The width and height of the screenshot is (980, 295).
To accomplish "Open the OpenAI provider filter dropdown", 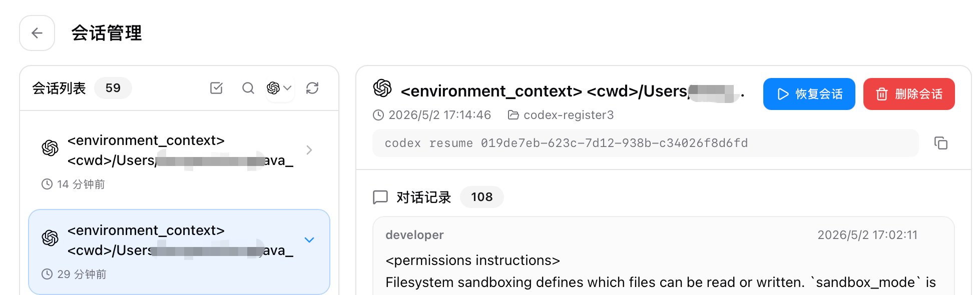I will point(279,88).
